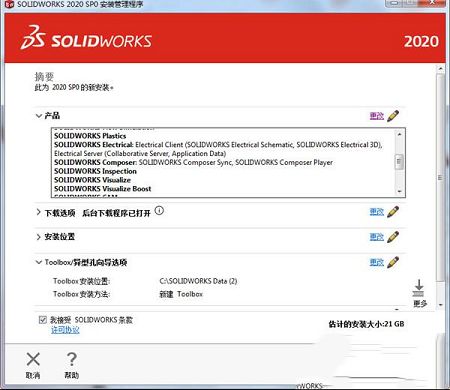Image resolution: width=450 pixels, height=390 pixels.
Task: Click up arrow in product list scrollbar
Action: click(x=399, y=134)
